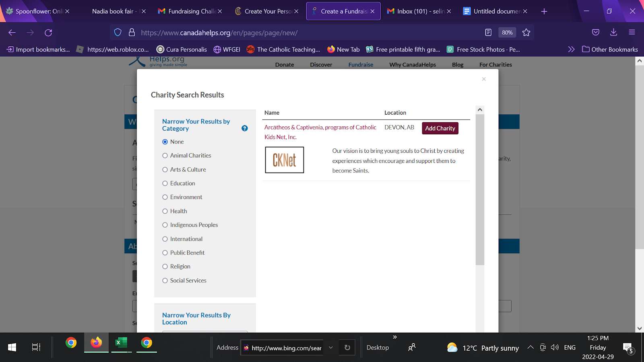This screenshot has height=362, width=644.
Task: Click the Add Charity button
Action: point(440,128)
